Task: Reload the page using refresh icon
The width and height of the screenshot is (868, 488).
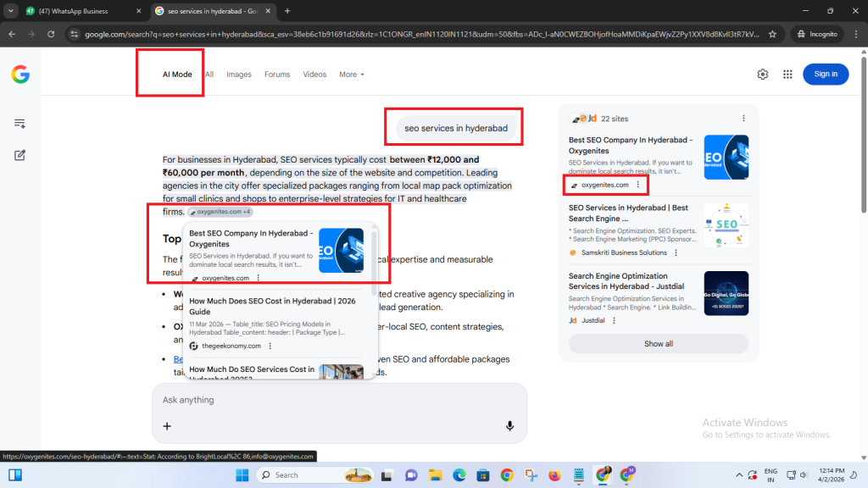Action: tap(51, 34)
